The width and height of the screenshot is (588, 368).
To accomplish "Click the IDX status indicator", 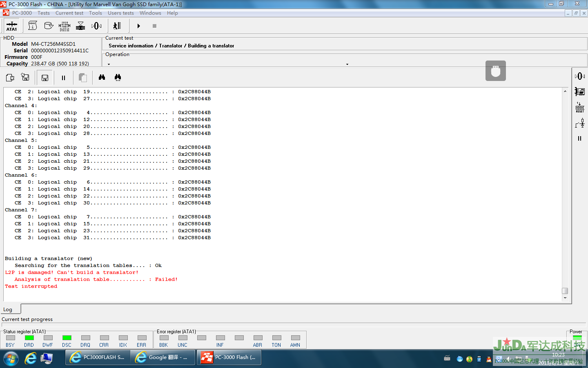I will click(123, 338).
